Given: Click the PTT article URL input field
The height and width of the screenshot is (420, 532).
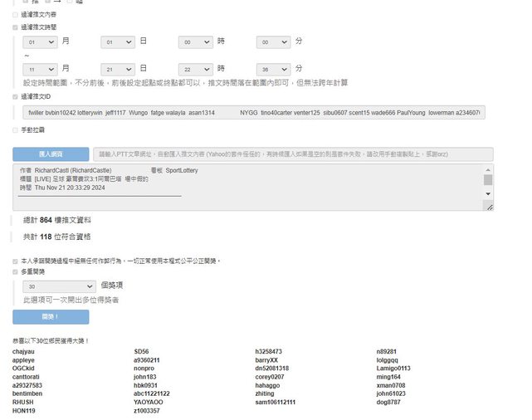Looking at the screenshot, I should (x=293, y=154).
